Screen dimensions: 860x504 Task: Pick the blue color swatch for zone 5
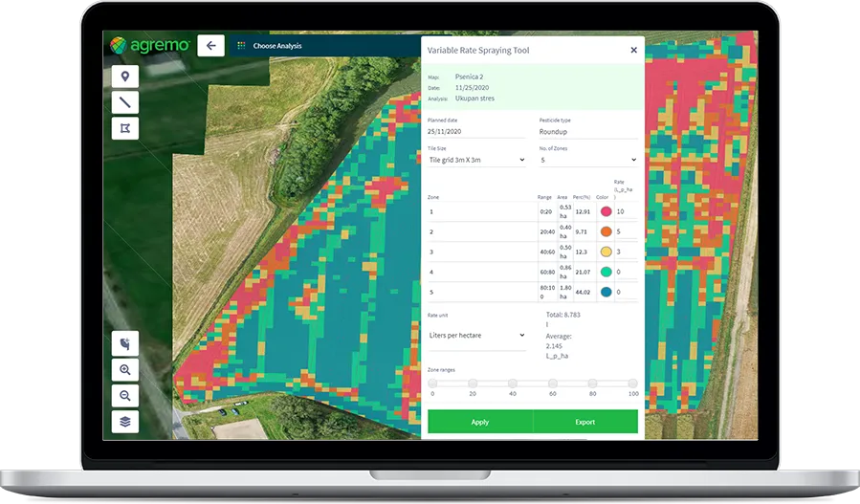(606, 292)
